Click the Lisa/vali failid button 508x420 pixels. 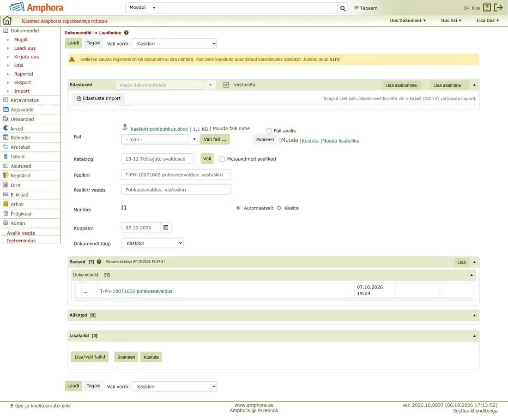tap(90, 357)
